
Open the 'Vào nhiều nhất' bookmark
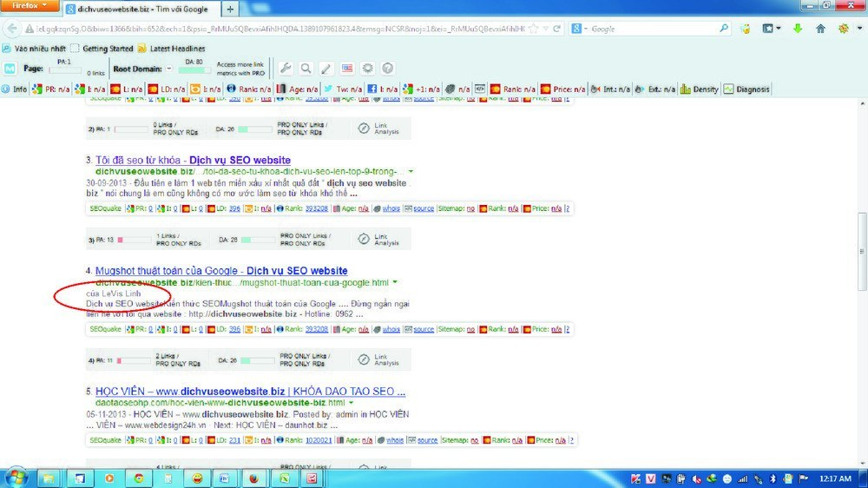click(x=35, y=49)
